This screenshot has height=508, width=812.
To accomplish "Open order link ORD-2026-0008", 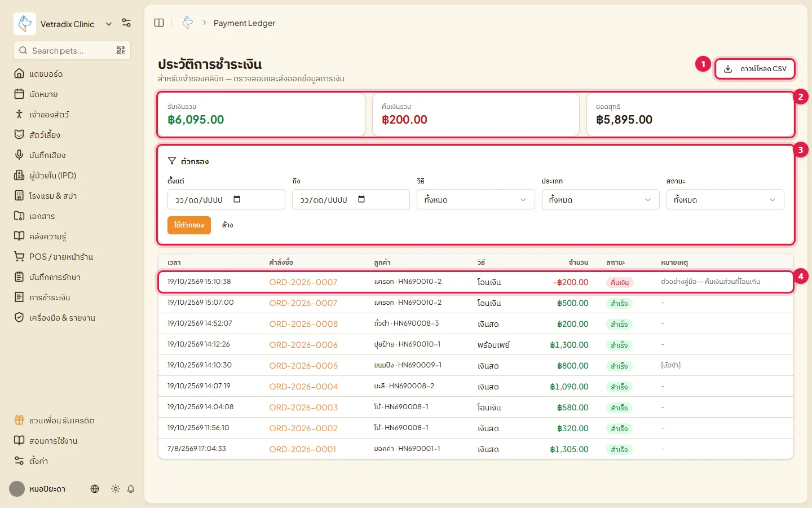I will (x=303, y=324).
